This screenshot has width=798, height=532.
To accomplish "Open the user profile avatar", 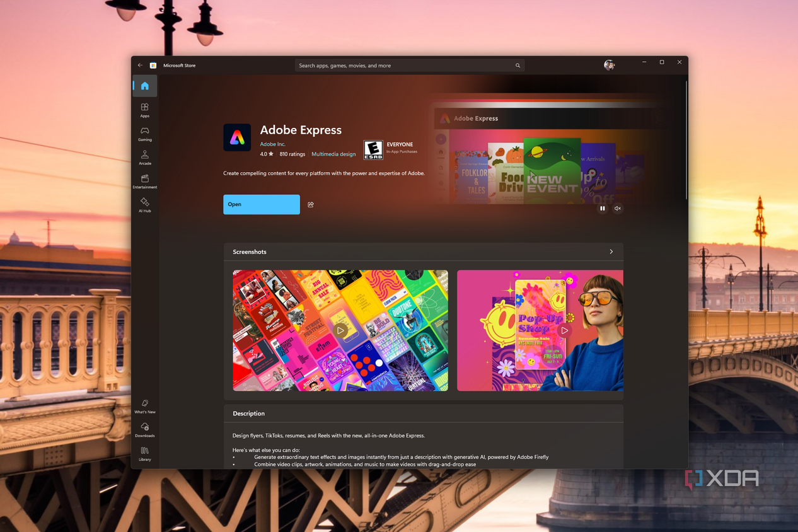I will click(609, 65).
